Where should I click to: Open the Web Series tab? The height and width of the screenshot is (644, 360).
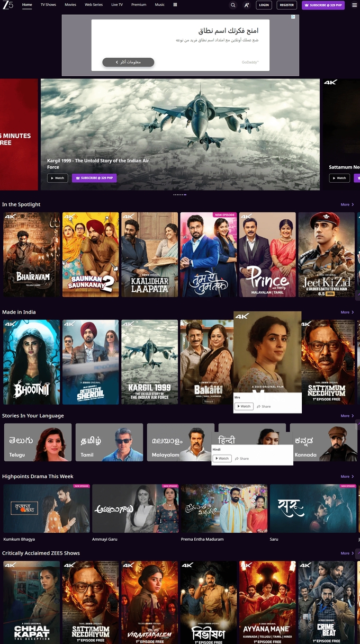click(x=94, y=5)
